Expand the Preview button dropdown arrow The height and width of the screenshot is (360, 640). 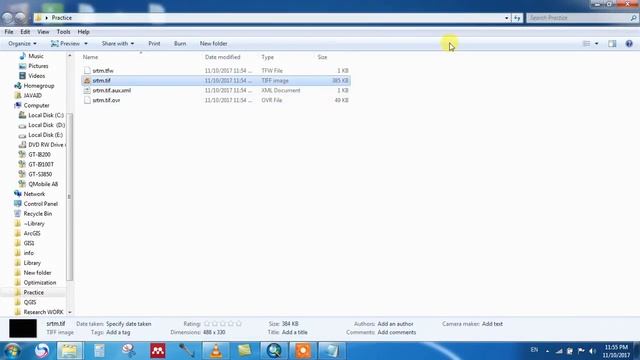86,44
